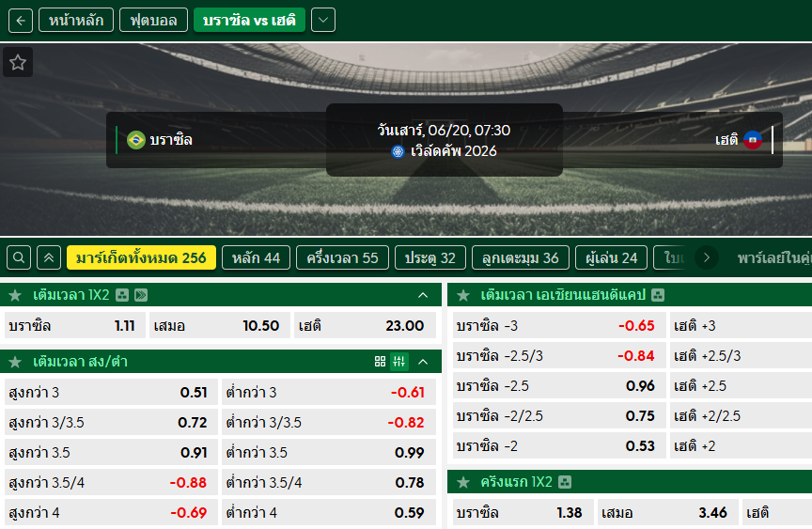Screen dimensions: 812x529
Task: Bet on บราซิล at 1.11
Action: pyautogui.click(x=75, y=325)
